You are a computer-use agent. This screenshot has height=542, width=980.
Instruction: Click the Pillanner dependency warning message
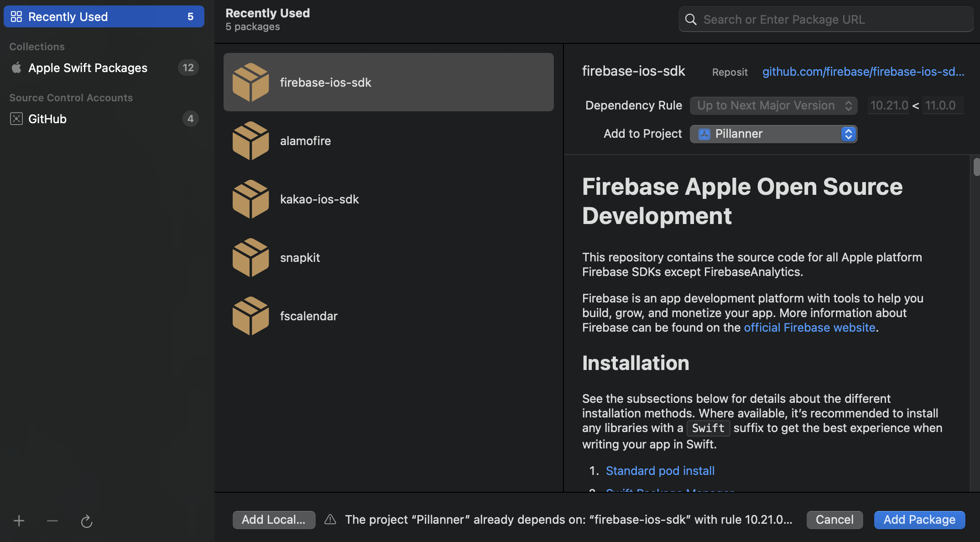[x=568, y=520]
